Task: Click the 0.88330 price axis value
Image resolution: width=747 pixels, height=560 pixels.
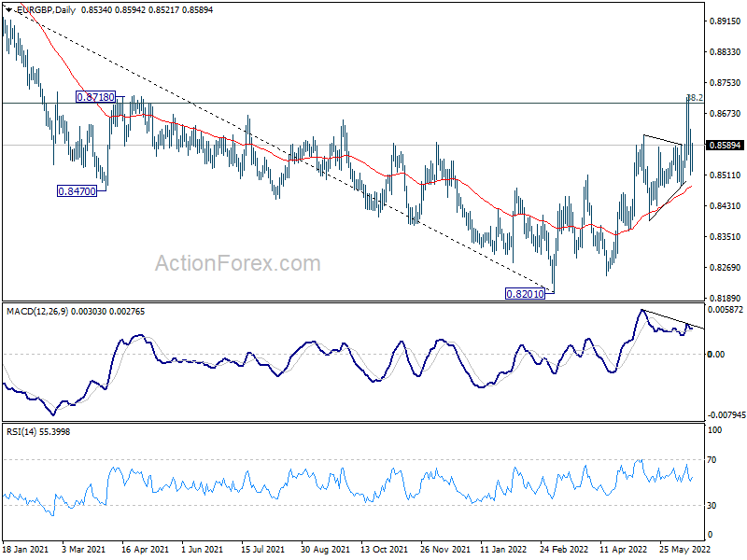Action: [726, 52]
